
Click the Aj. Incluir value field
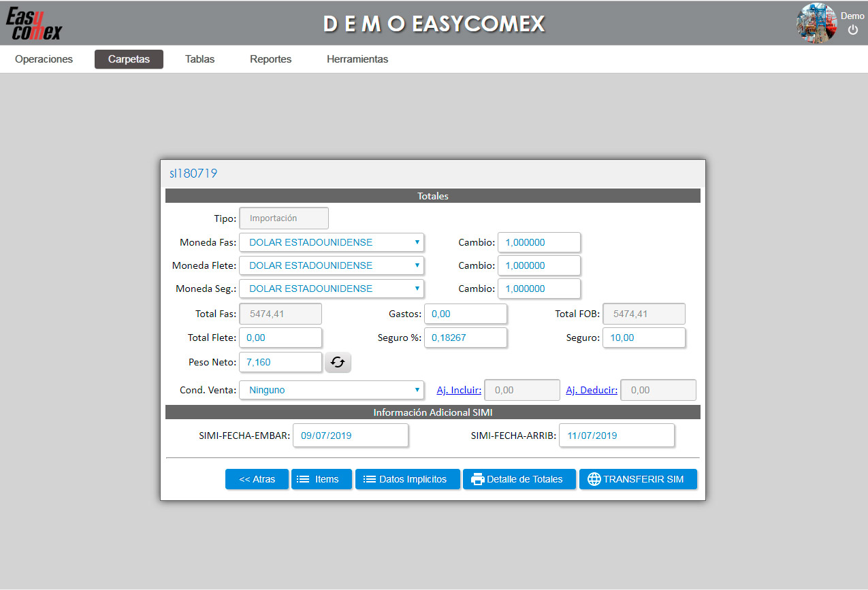[x=522, y=390]
